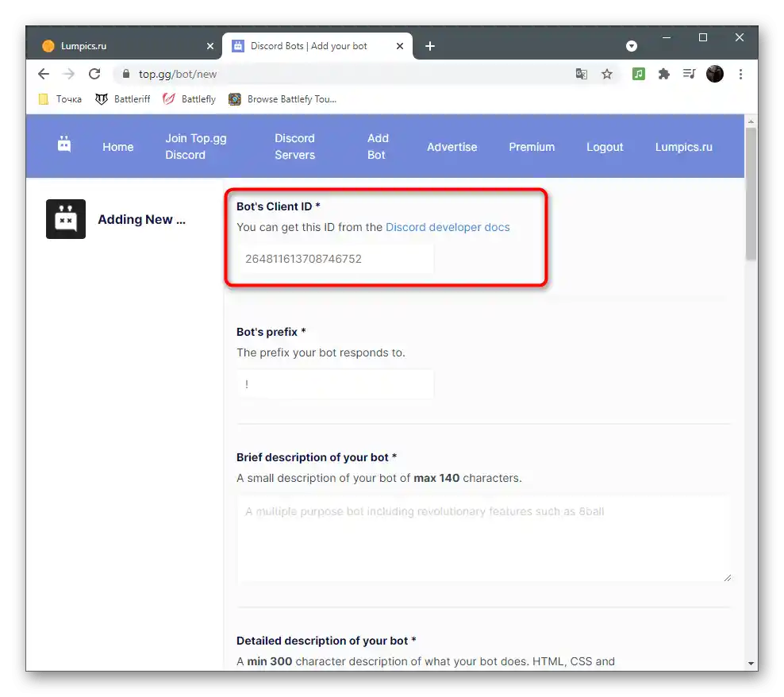
Task: Click the bot avatar placeholder image
Action: tap(66, 219)
